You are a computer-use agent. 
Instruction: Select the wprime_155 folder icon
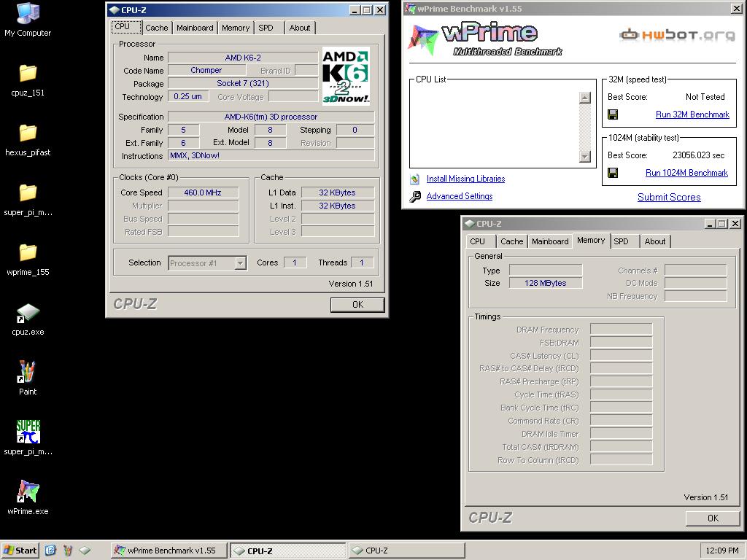tap(28, 252)
